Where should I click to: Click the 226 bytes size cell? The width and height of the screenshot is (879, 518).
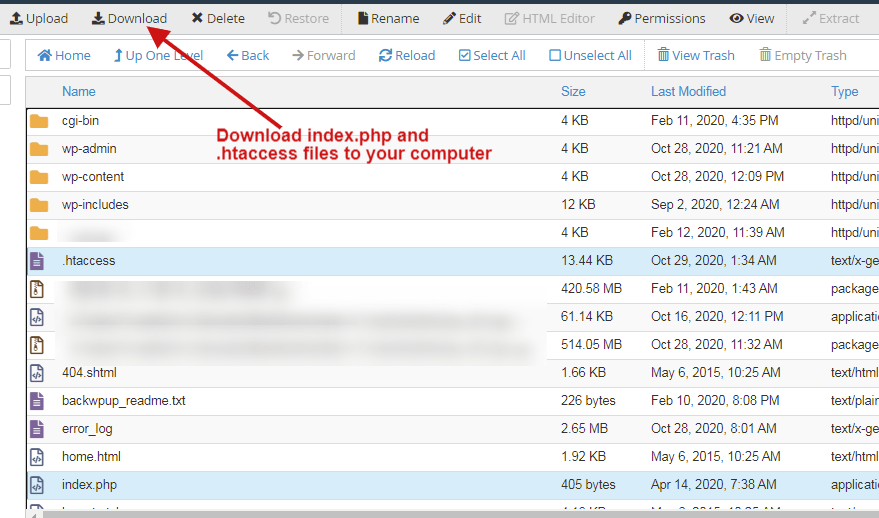[x=588, y=401]
